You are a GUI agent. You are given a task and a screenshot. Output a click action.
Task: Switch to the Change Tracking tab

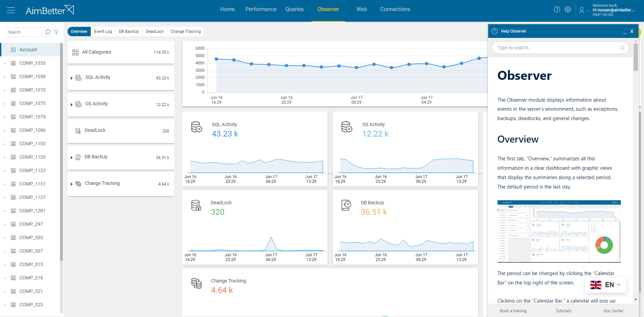pyautogui.click(x=185, y=32)
